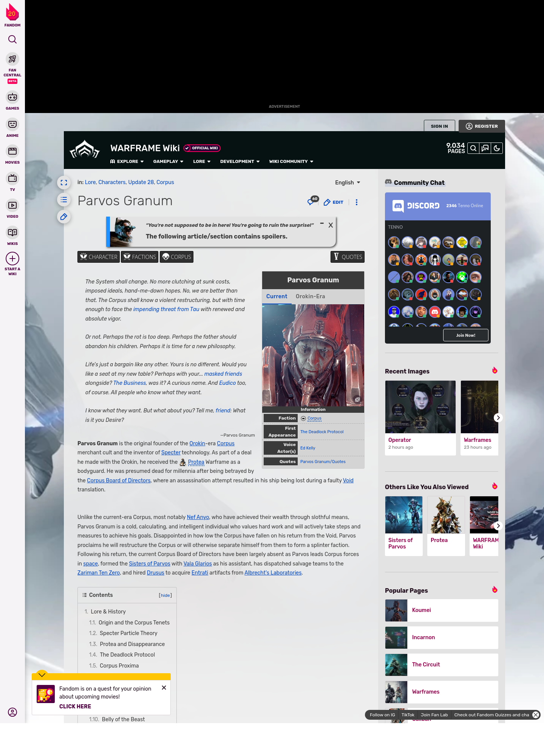Open the Operator recent image thumbnail
The width and height of the screenshot is (544, 756).
tap(420, 407)
